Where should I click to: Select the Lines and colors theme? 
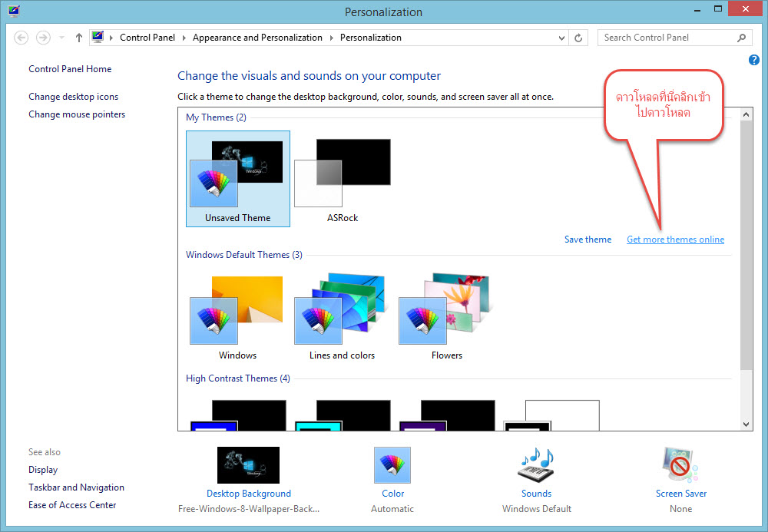(x=342, y=318)
